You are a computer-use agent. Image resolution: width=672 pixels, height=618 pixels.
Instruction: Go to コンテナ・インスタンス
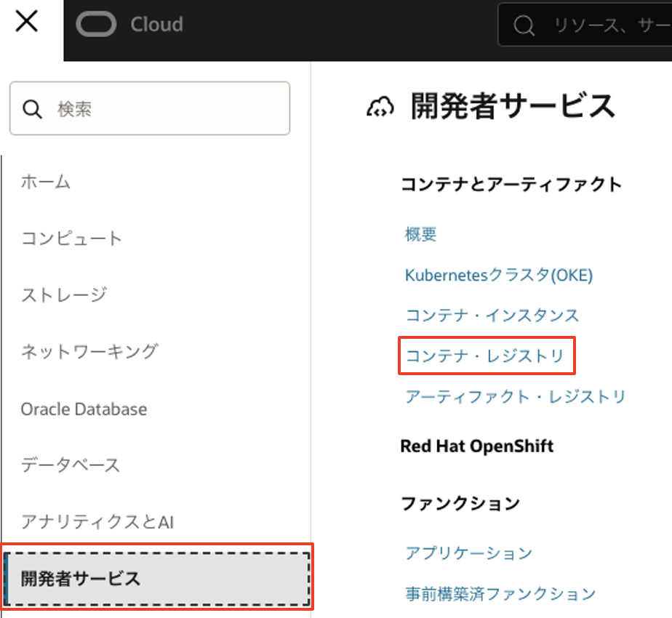492,316
